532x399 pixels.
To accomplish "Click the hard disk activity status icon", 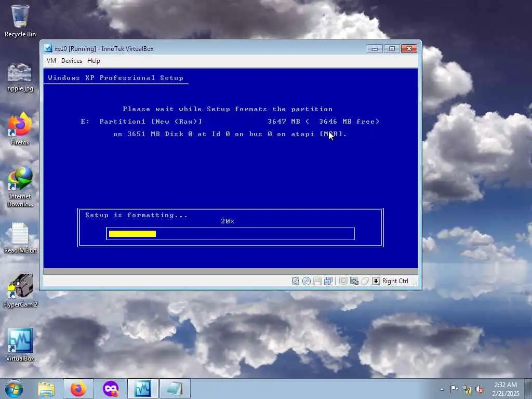I will pos(296,281).
